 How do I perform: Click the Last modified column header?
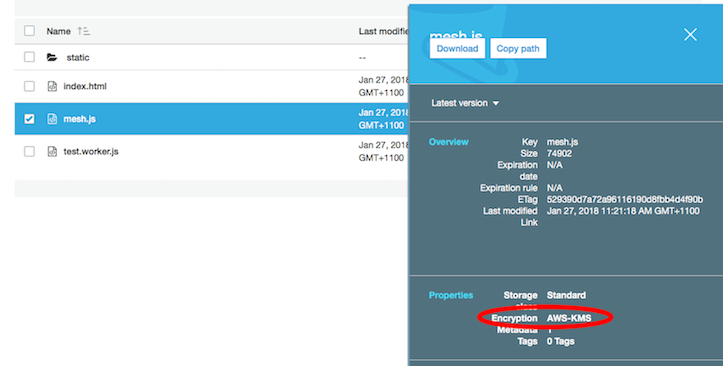pos(384,31)
